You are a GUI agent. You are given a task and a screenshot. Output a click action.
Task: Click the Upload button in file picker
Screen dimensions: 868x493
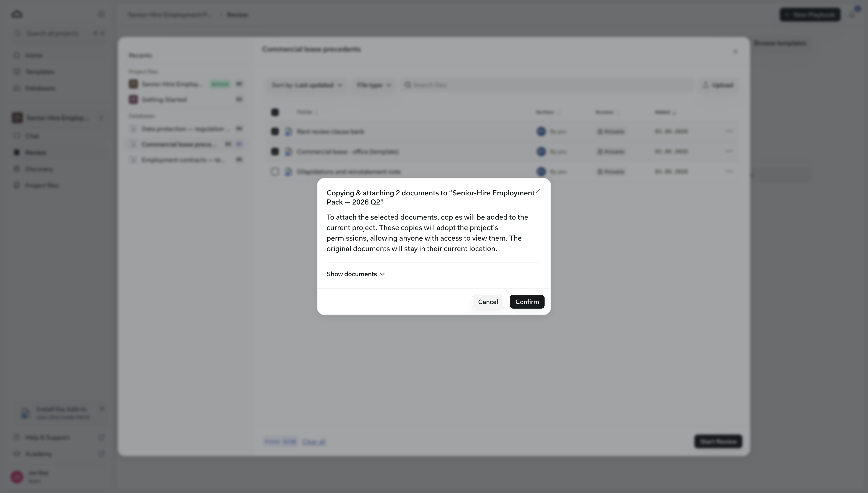pos(718,85)
